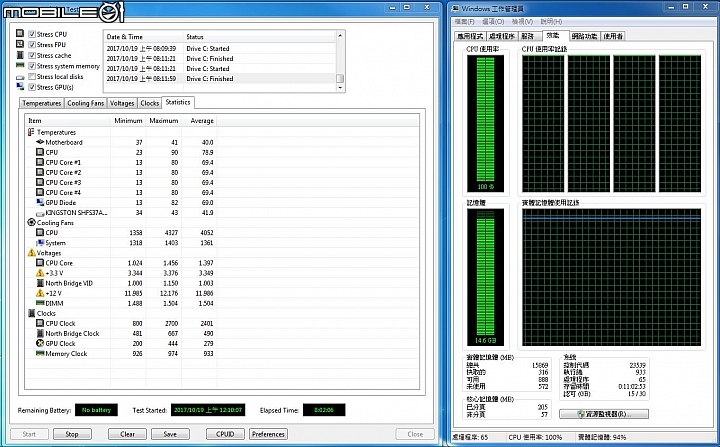Click the Memory Clock row icon
Viewport: 720px width, 447px height.
pyautogui.click(x=40, y=353)
